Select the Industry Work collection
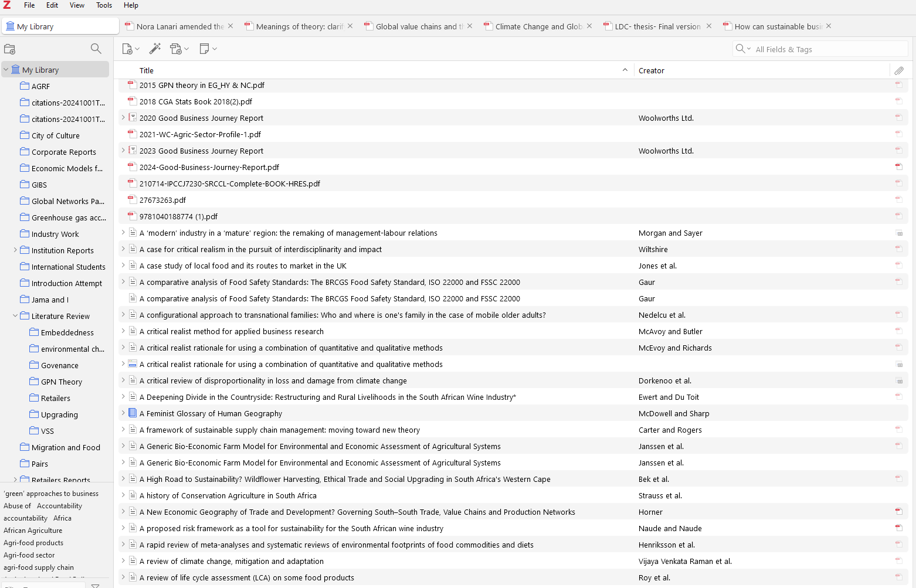 pos(55,234)
